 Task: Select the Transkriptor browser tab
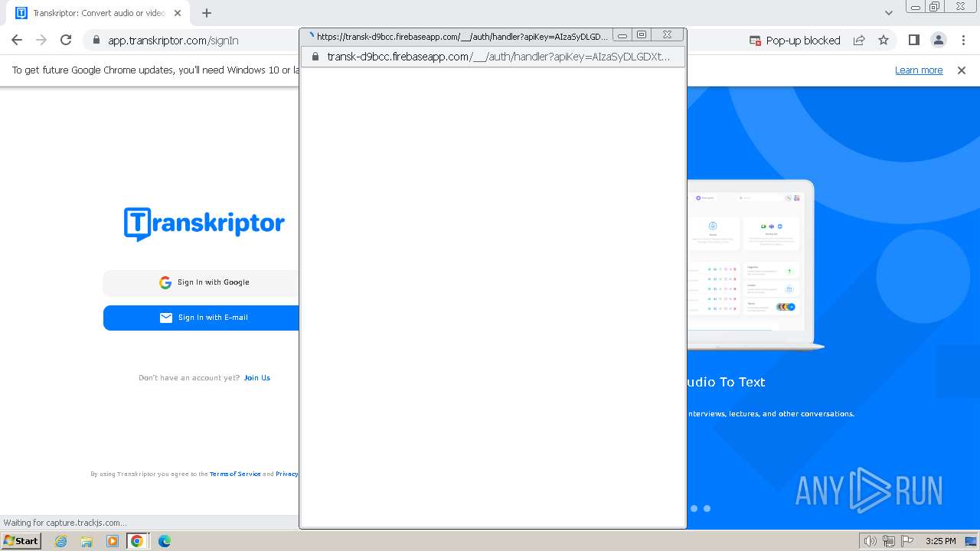pos(100,13)
